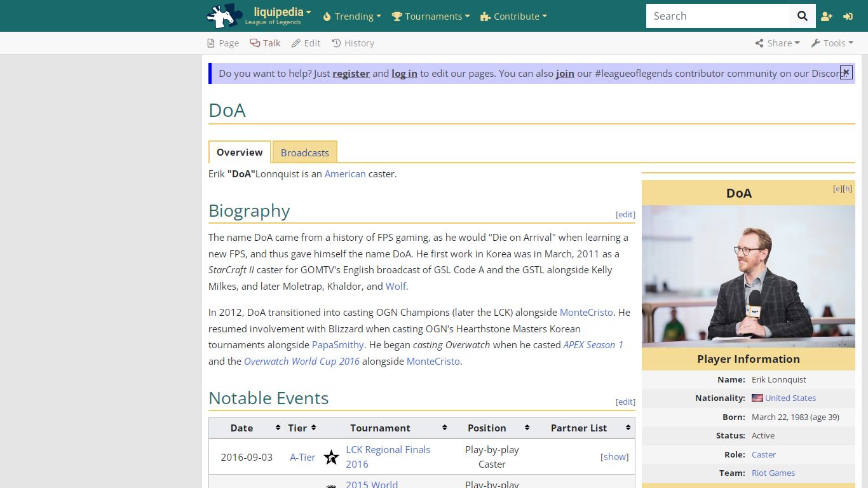Open the Overwatch World Cup 2016 link
The image size is (868, 488).
[x=302, y=362]
